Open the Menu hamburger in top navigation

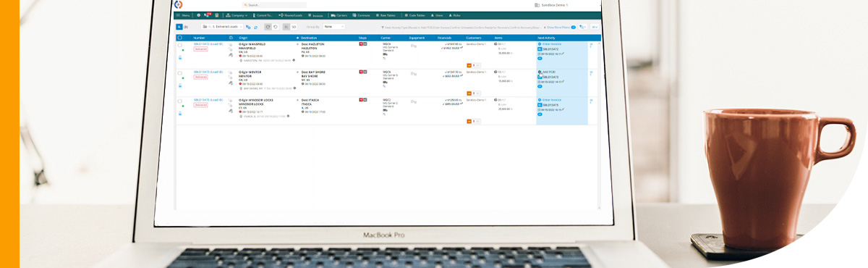(184, 14)
